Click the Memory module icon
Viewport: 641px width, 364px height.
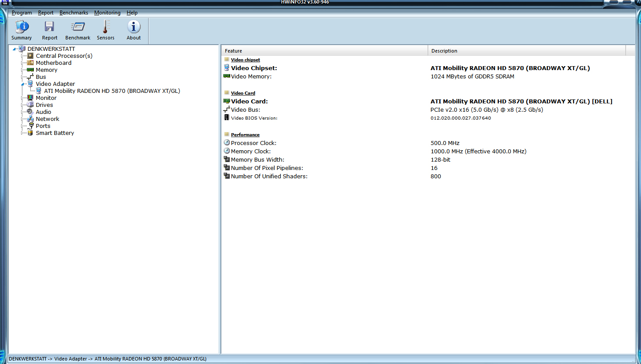[30, 70]
